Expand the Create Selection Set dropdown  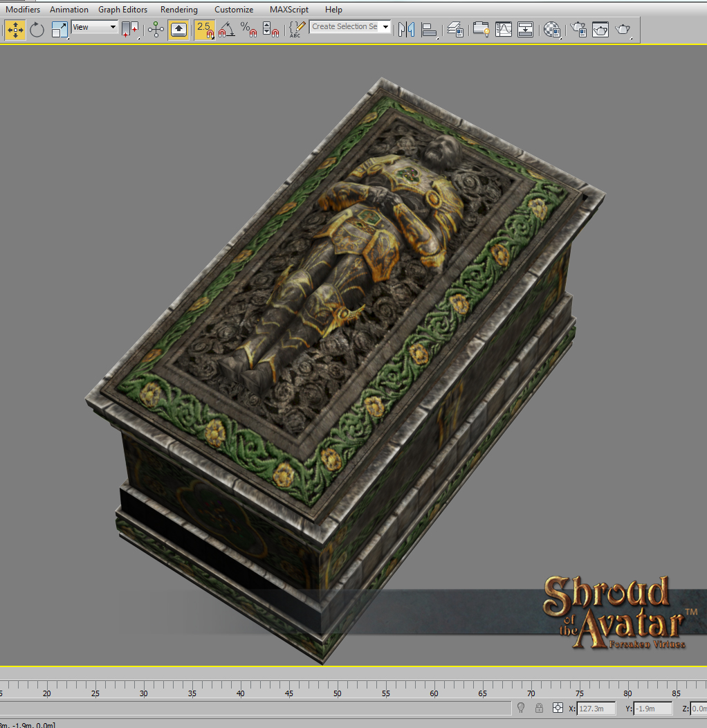click(385, 27)
